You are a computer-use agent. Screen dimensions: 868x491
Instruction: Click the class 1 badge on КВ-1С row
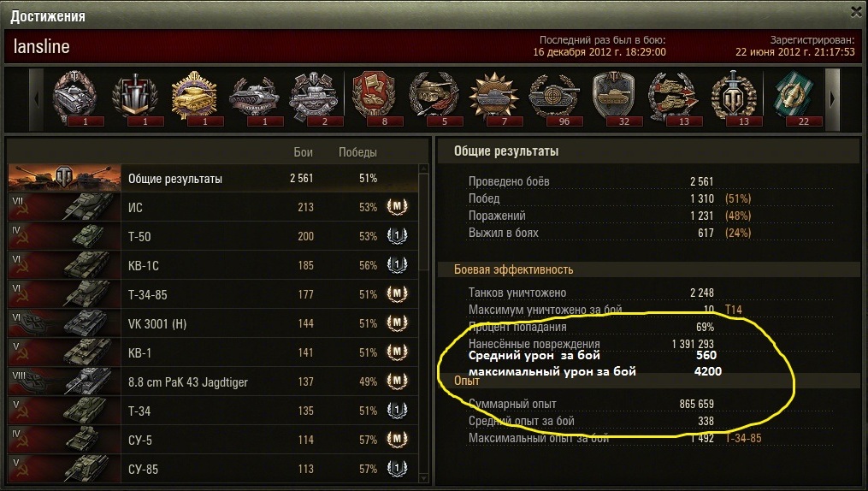397,265
